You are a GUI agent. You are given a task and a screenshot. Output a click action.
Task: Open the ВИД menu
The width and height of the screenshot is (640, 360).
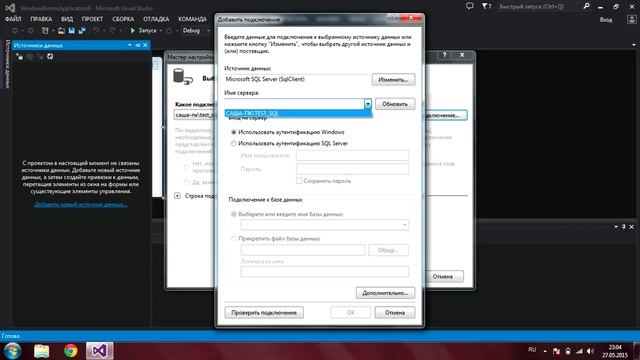pos(67,19)
